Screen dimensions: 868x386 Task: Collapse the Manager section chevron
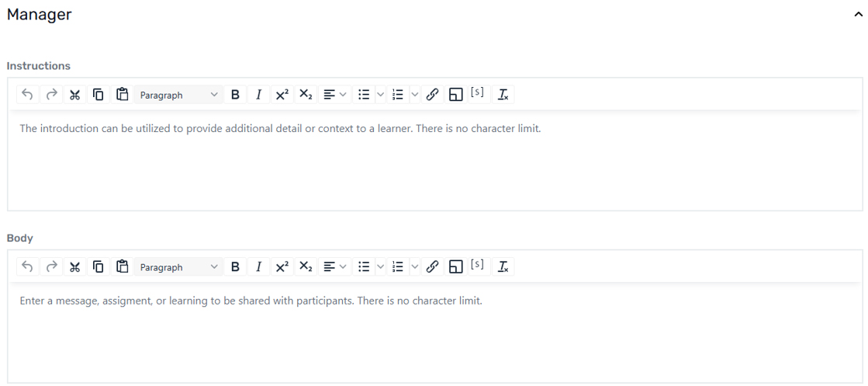[x=858, y=15]
